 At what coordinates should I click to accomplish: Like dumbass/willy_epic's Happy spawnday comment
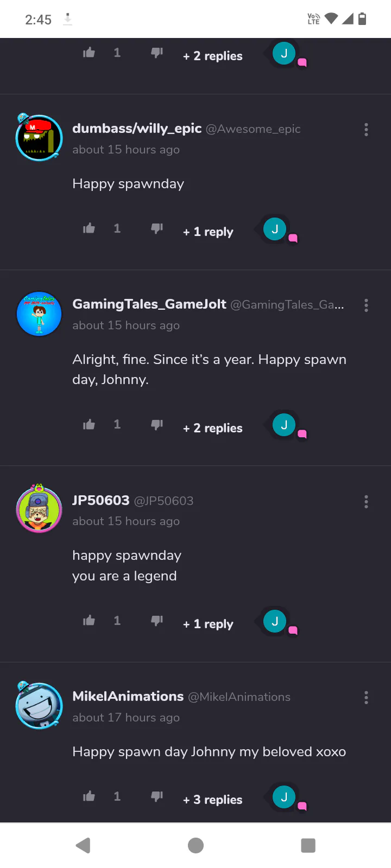(89, 228)
